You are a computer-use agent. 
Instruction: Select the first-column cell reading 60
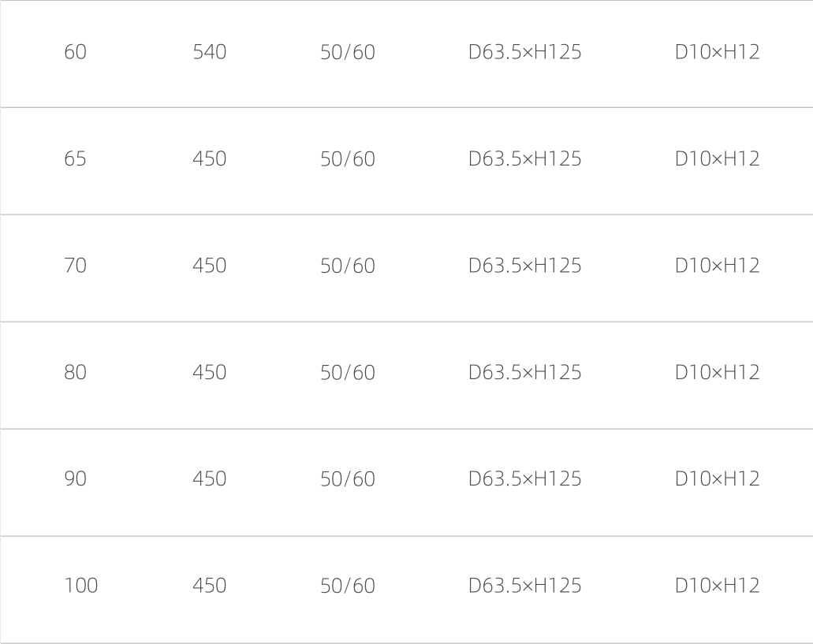[75, 53]
